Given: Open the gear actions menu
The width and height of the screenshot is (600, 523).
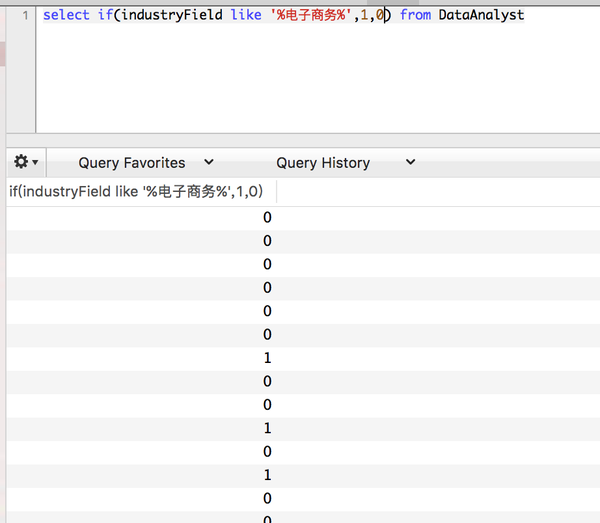Looking at the screenshot, I should tap(20, 162).
